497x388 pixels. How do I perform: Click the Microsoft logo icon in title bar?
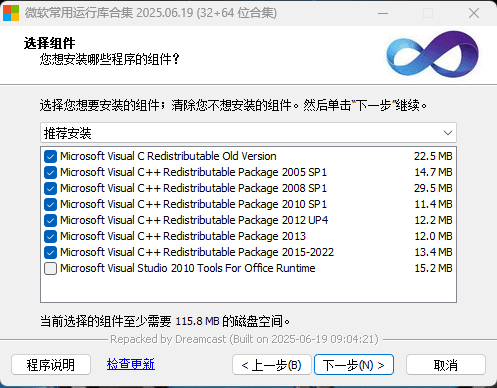click(11, 13)
